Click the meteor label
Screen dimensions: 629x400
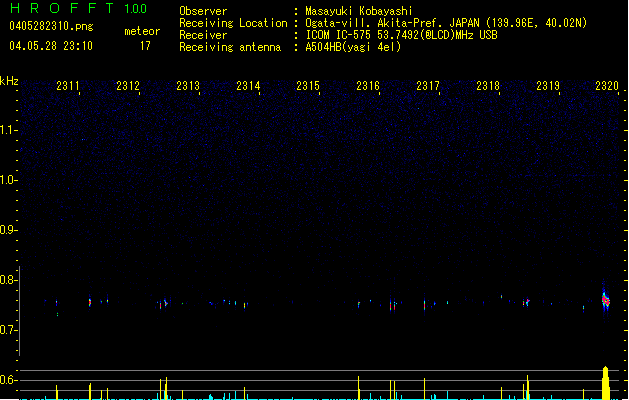[x=142, y=31]
